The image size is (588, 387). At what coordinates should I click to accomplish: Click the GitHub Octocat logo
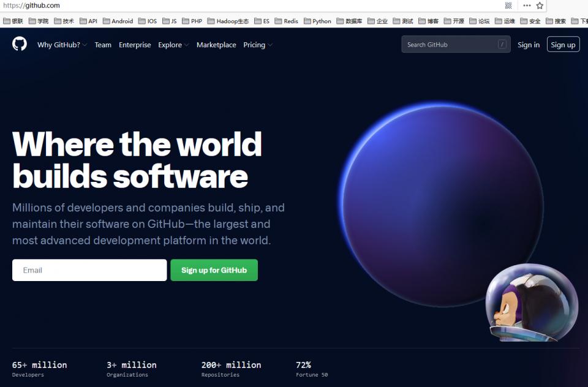click(x=20, y=44)
